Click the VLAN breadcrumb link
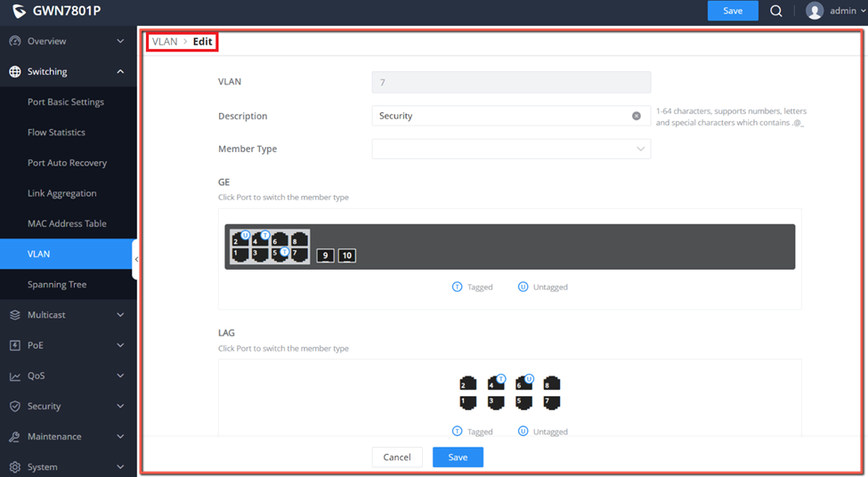868x477 pixels. tap(165, 42)
